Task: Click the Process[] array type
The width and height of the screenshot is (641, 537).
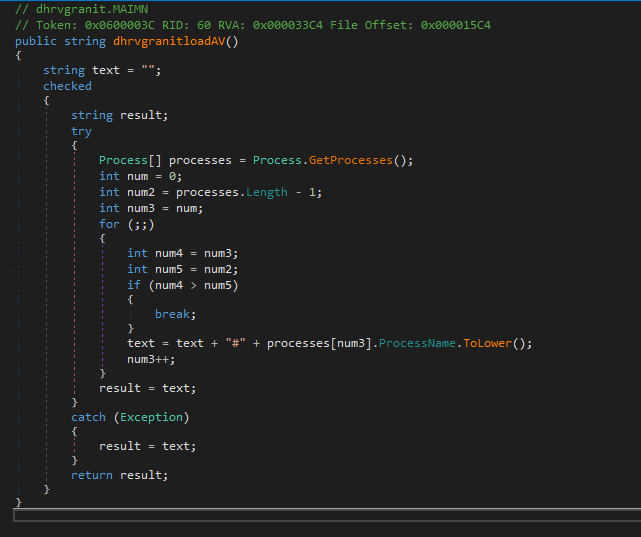Action: pyautogui.click(x=130, y=160)
